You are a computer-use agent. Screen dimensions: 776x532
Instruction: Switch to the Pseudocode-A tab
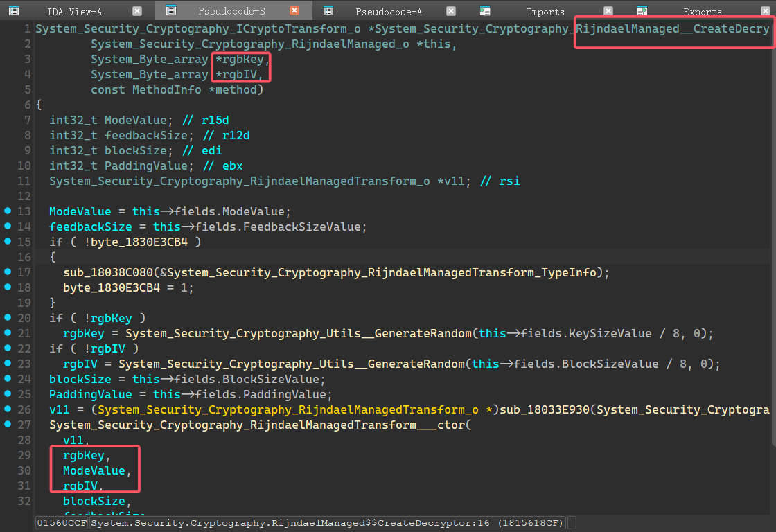pos(388,12)
